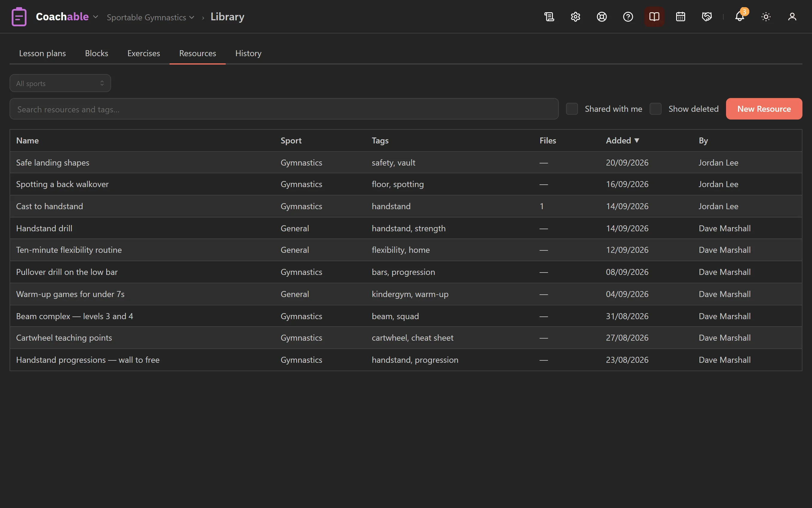Screen dimensions: 812x508
Task: Open the user profile icon
Action: tap(792, 16)
